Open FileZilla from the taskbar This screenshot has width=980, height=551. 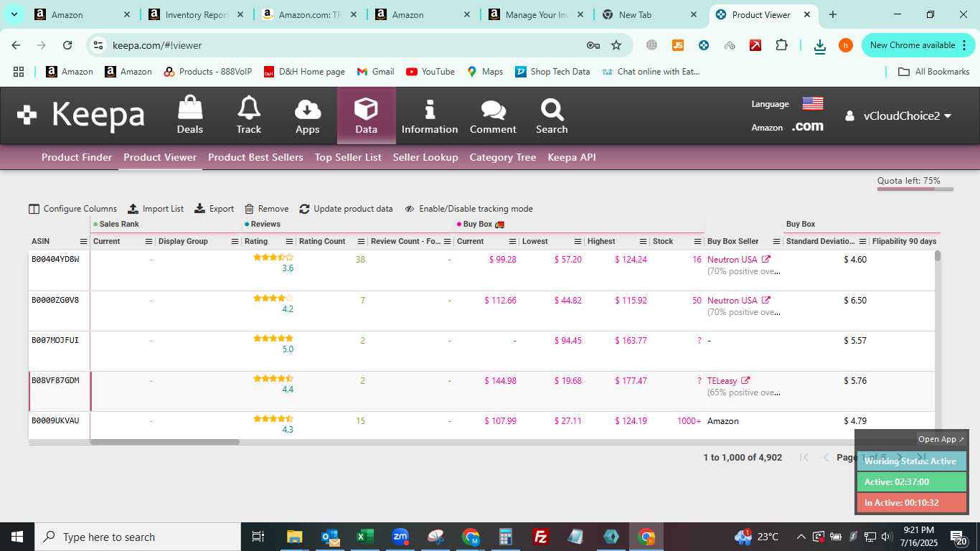point(541,537)
